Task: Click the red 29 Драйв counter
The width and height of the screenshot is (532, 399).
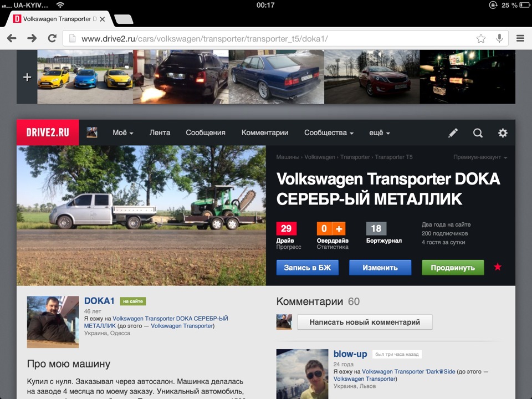Action: 287,228
